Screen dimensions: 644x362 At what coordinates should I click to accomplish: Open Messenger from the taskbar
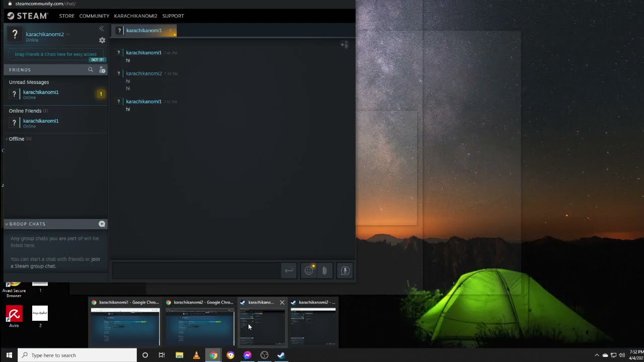[248, 355]
